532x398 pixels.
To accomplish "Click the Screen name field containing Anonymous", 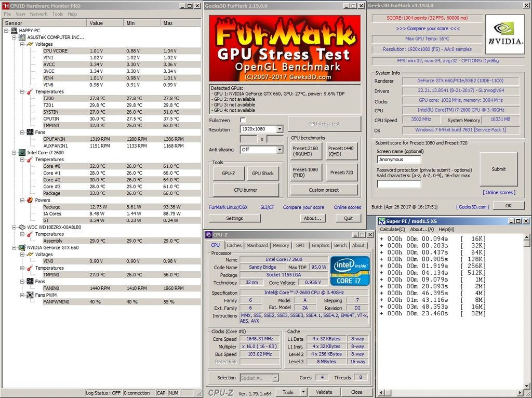I will coord(398,160).
